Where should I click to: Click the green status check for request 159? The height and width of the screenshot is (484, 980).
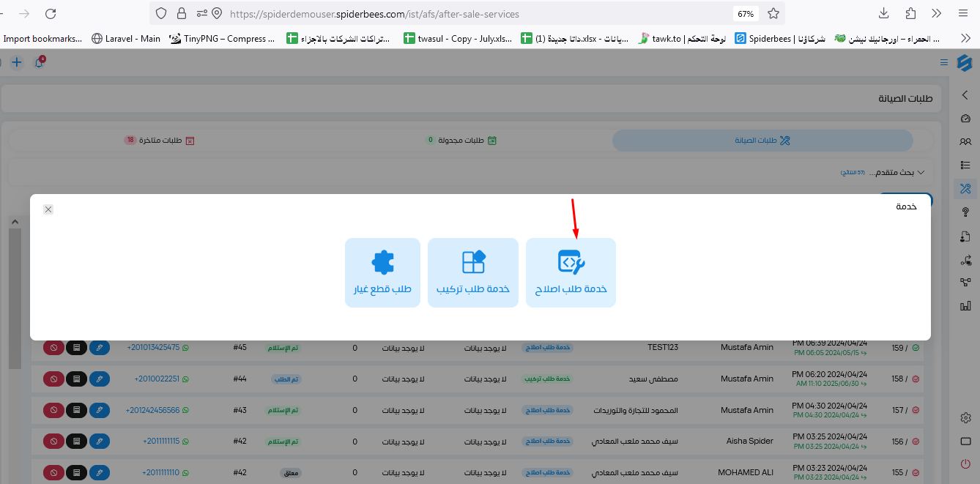tap(916, 348)
